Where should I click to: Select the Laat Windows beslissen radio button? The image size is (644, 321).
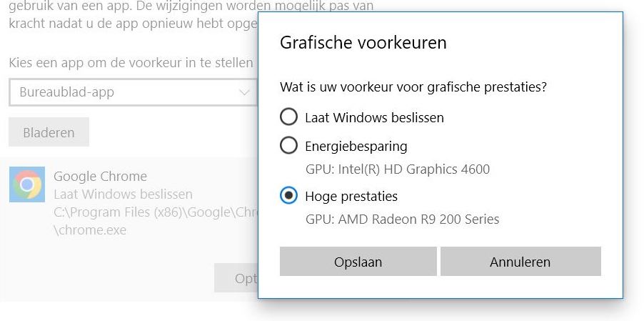click(289, 117)
